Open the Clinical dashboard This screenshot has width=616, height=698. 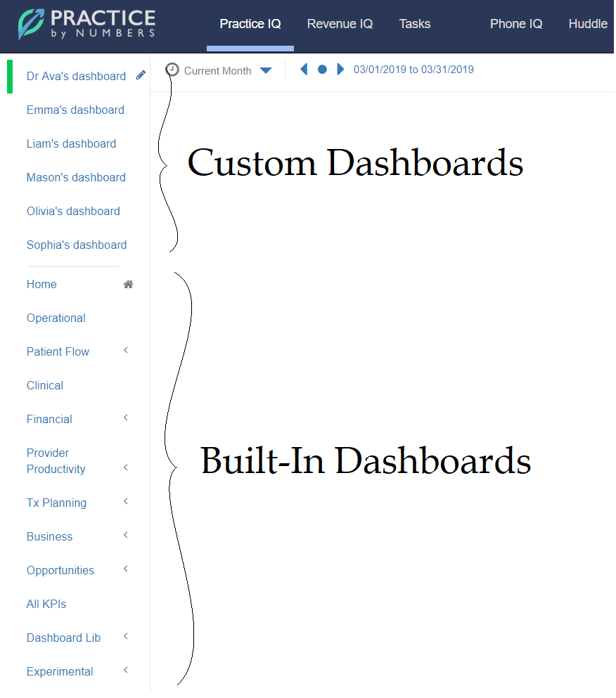pyautogui.click(x=45, y=387)
